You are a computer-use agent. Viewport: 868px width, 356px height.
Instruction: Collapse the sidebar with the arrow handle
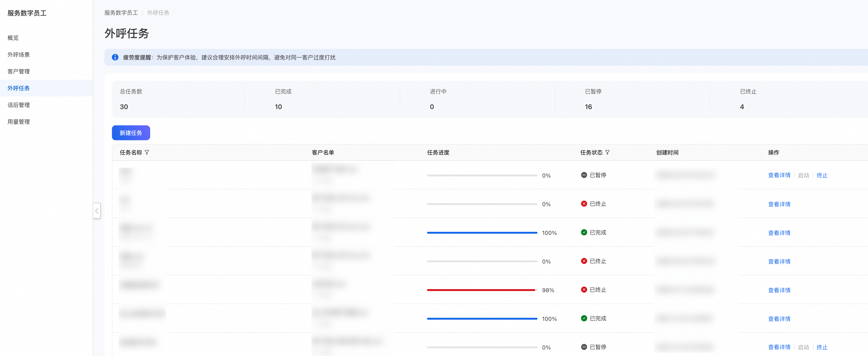tap(97, 211)
